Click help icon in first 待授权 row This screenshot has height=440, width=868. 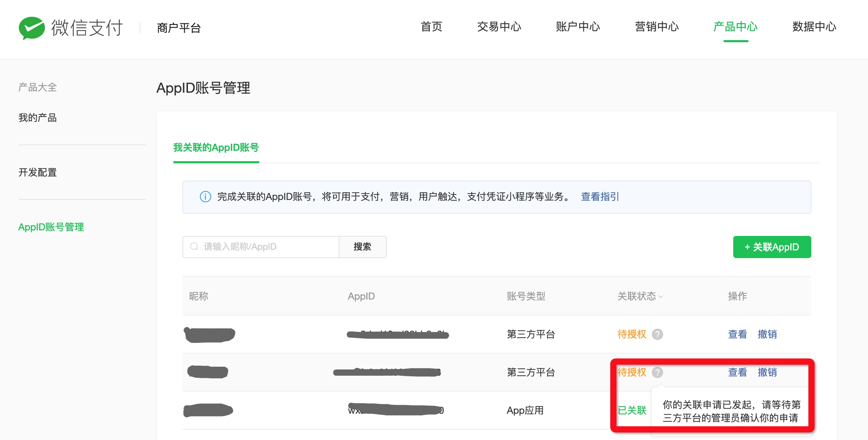pos(657,334)
